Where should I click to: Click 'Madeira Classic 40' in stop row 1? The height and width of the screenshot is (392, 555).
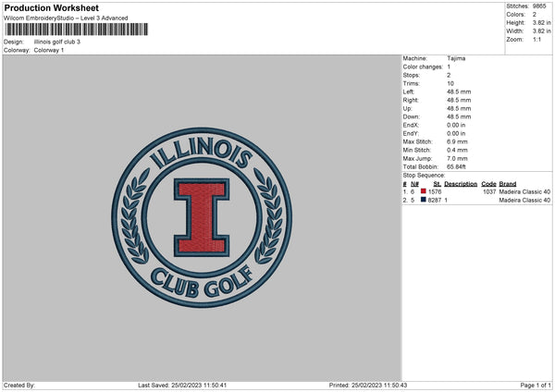[x=524, y=191]
